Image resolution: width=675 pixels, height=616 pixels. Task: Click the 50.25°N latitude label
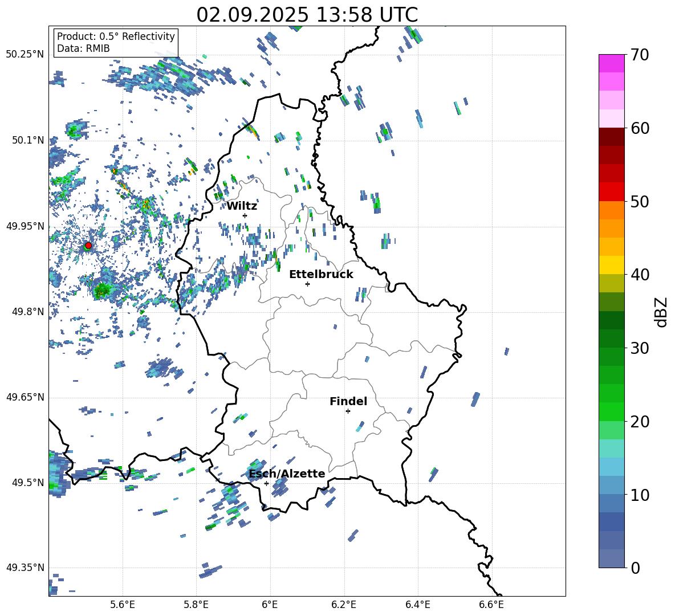click(x=25, y=55)
